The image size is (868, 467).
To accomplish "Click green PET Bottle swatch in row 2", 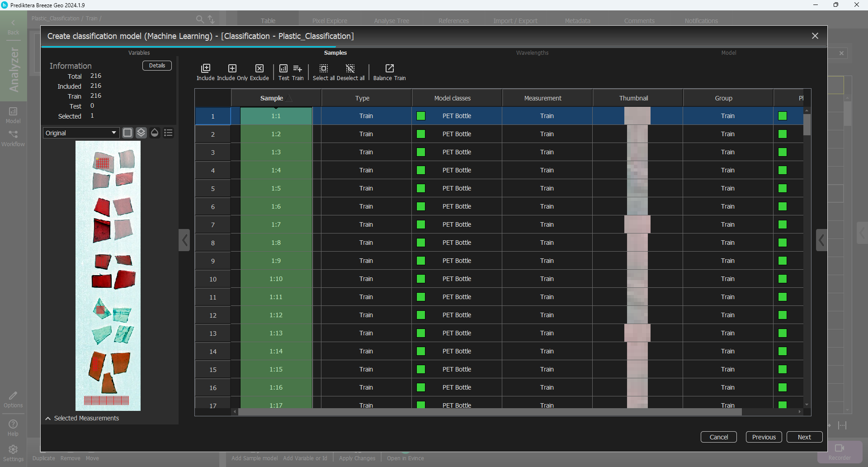I will click(421, 134).
